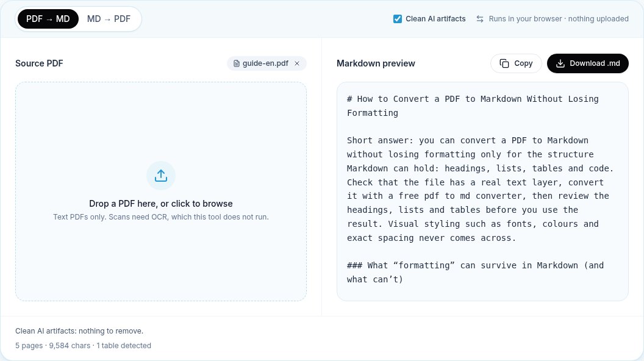The image size is (644, 361).
Task: Download the .md file
Action: (588, 63)
